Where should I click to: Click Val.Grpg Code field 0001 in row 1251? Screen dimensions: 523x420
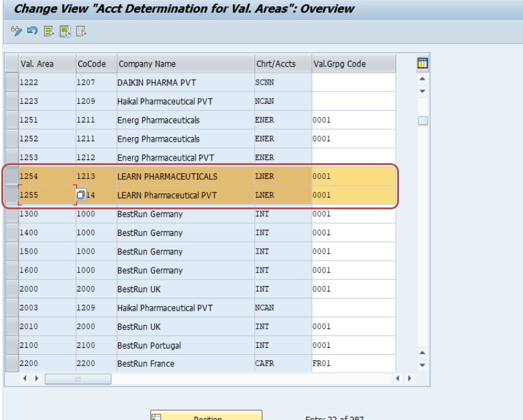tap(354, 120)
